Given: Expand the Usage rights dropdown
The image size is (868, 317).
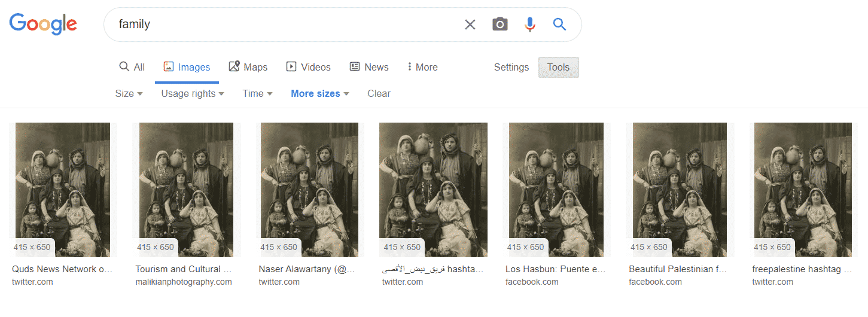Looking at the screenshot, I should [x=193, y=93].
